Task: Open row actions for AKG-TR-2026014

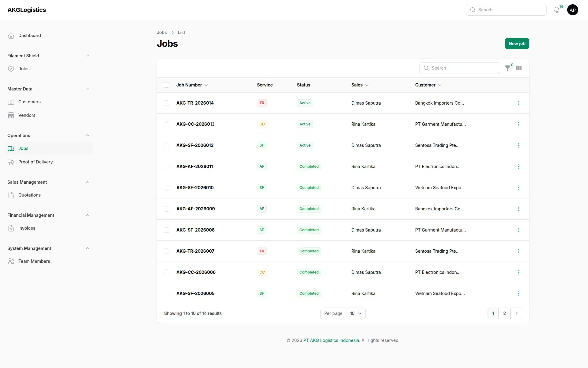Action: (x=518, y=103)
